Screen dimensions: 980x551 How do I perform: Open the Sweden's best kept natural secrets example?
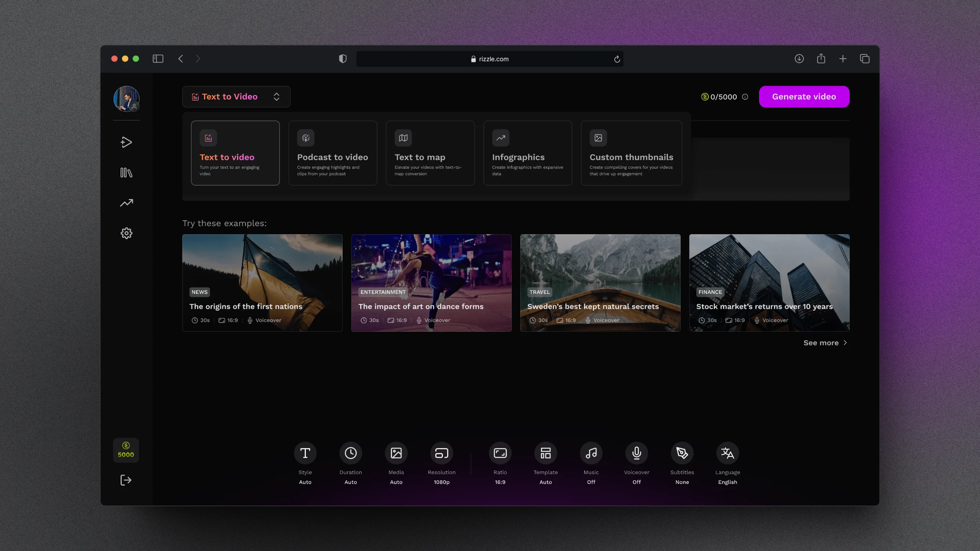click(x=600, y=283)
